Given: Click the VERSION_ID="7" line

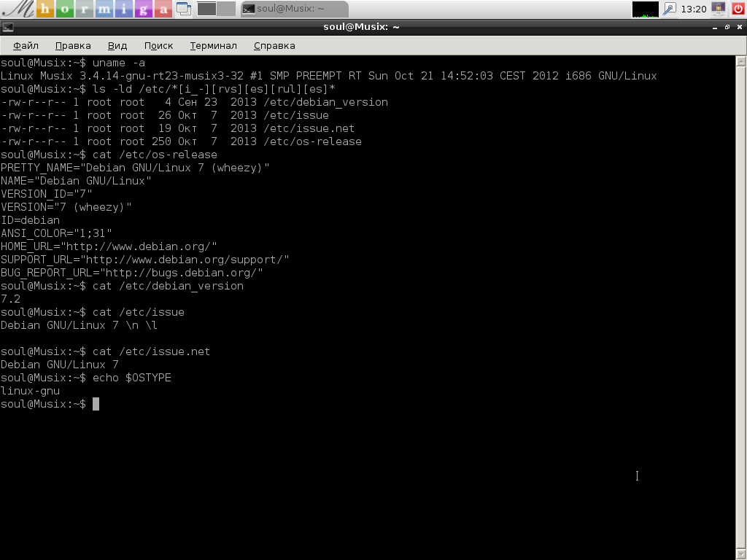Looking at the screenshot, I should click(x=47, y=194).
